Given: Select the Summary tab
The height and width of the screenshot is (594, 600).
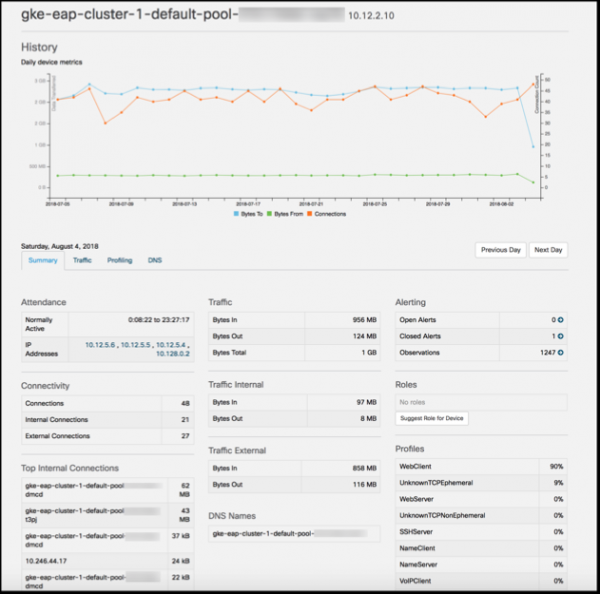Looking at the screenshot, I should 43,260.
